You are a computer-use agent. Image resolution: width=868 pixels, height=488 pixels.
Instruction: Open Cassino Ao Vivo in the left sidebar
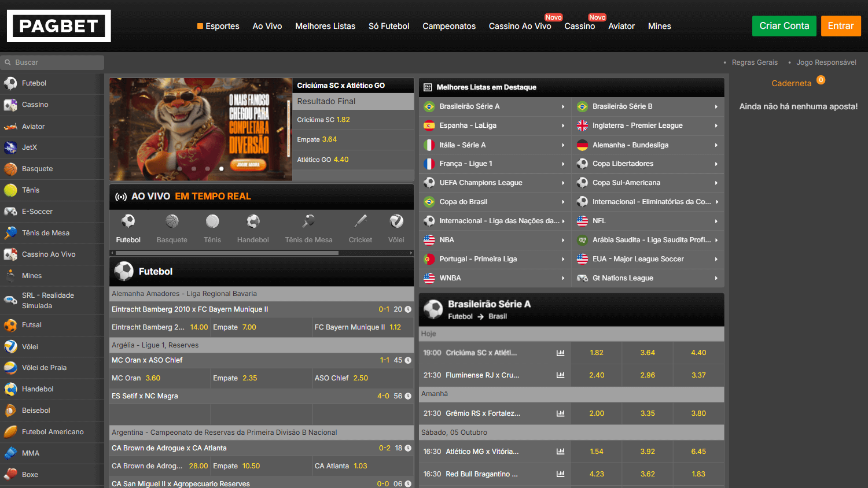[52, 254]
